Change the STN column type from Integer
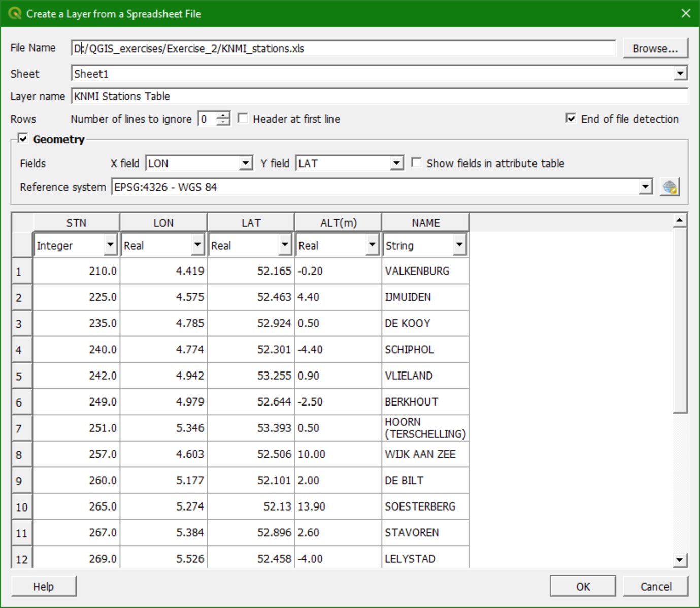700x608 pixels. click(x=111, y=245)
